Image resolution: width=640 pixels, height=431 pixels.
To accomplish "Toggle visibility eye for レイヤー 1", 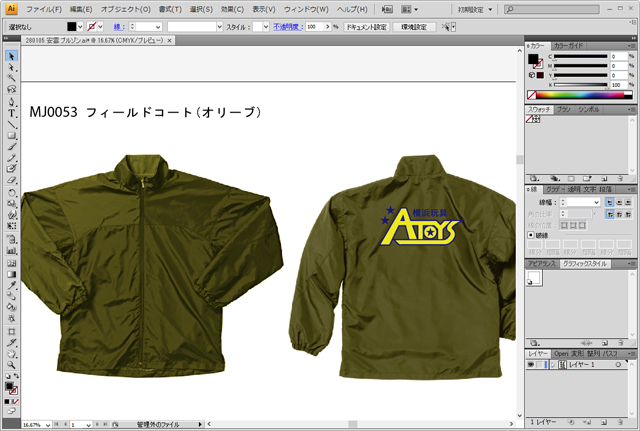I will (x=531, y=367).
